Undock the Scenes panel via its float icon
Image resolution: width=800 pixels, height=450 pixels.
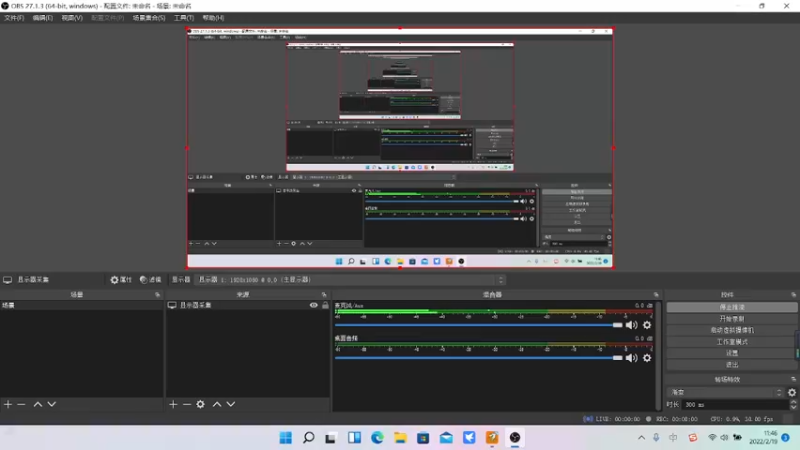pos(157,295)
